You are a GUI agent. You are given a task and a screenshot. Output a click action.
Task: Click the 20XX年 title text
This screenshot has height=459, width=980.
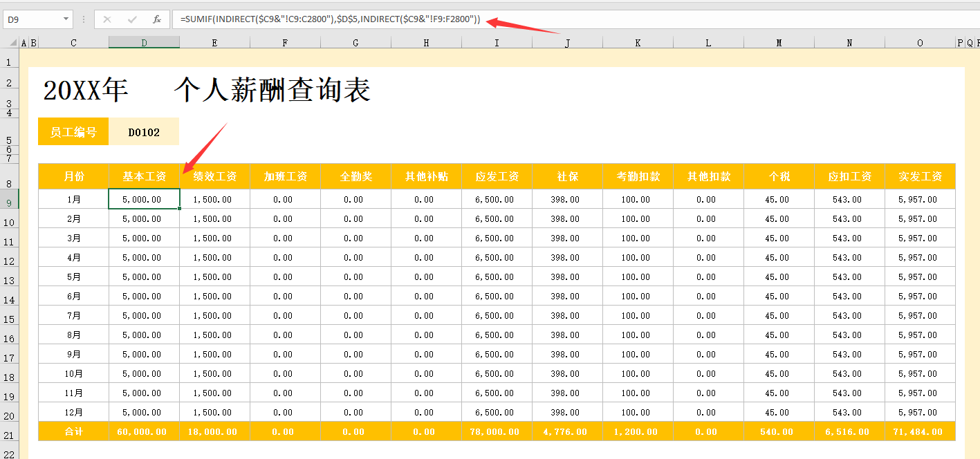click(85, 91)
